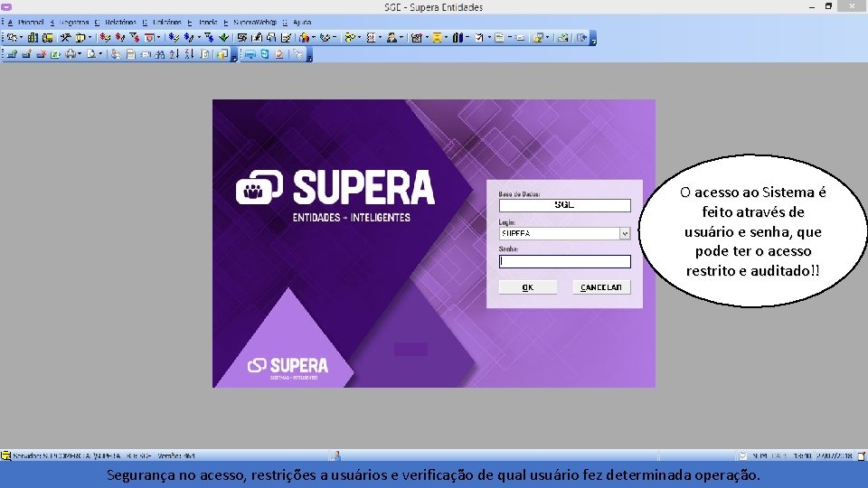
Task: Click the overlapping documents copy icon
Action: tap(270, 38)
